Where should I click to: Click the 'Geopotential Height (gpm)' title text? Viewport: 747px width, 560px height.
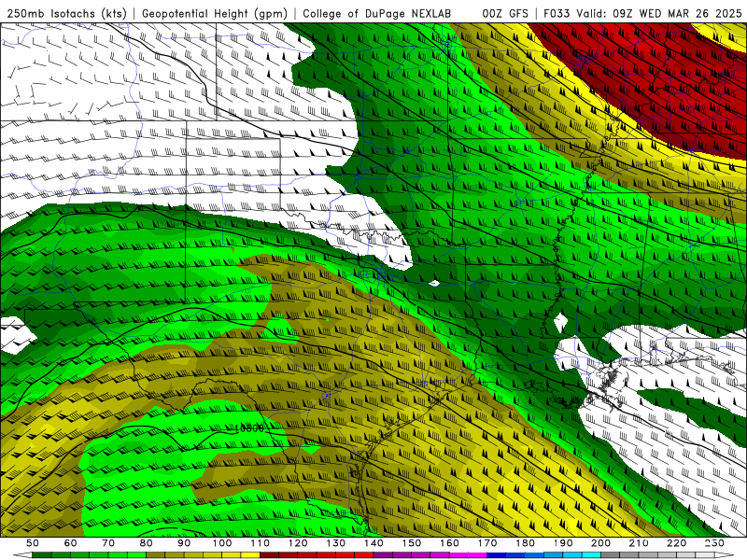(215, 14)
